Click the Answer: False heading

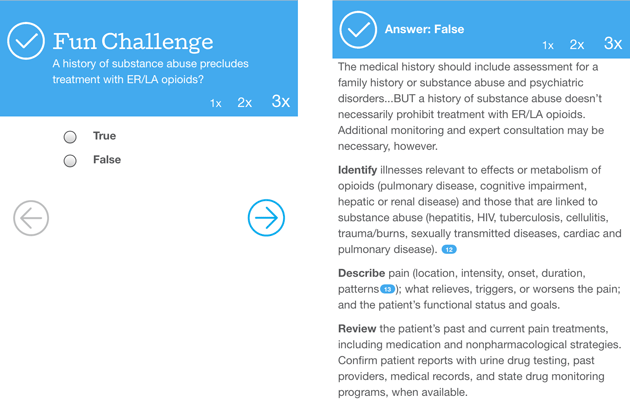tap(424, 30)
